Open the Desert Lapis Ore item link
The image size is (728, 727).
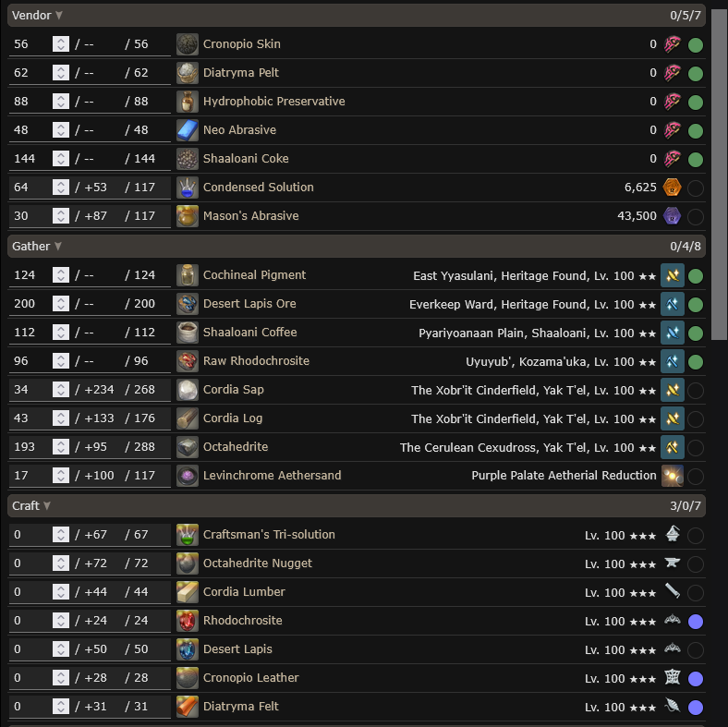(249, 304)
